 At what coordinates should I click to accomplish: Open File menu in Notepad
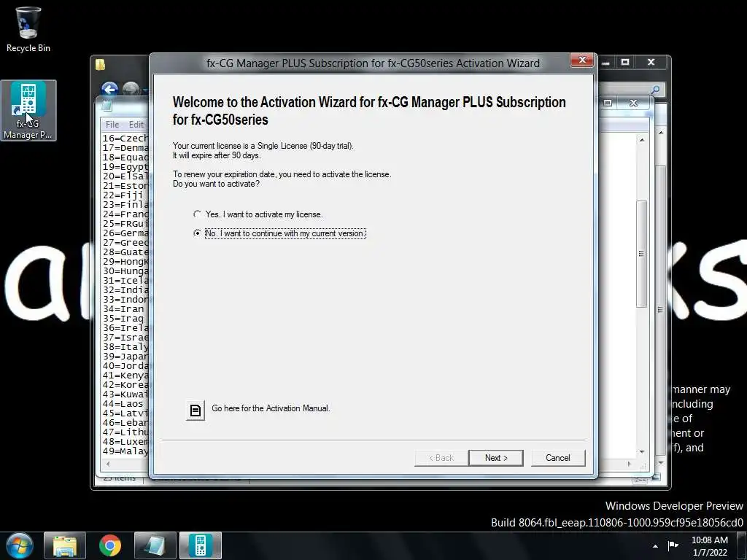pyautogui.click(x=112, y=124)
